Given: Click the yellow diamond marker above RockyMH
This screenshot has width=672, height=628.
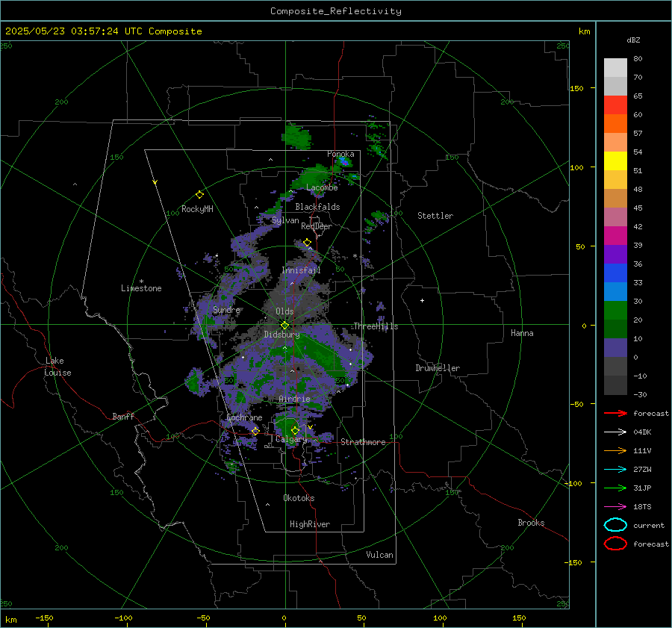Looking at the screenshot, I should pos(199,195).
